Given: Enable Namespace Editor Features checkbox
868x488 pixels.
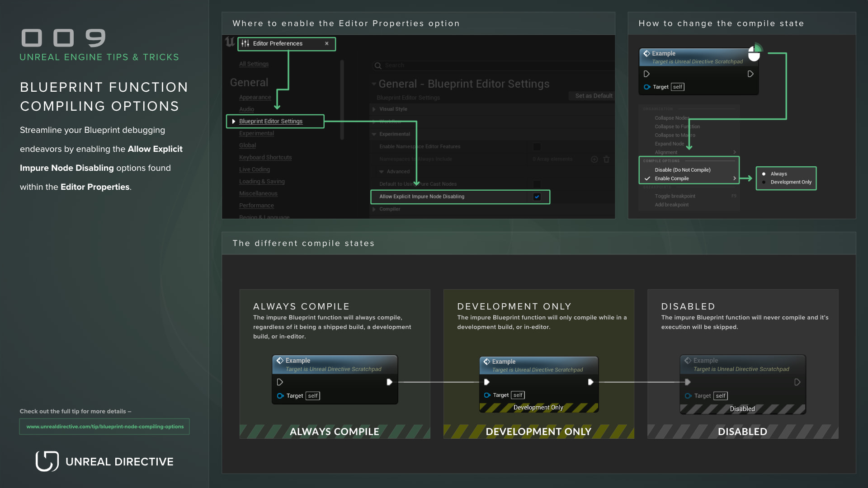Looking at the screenshot, I should point(537,146).
